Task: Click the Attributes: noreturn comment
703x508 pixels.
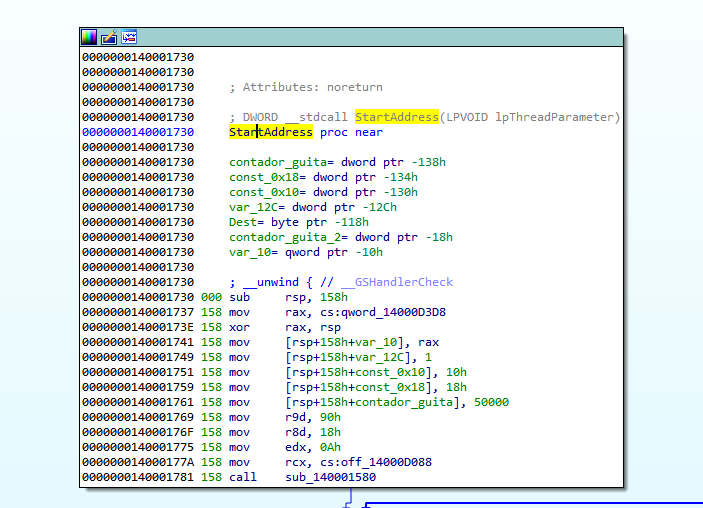Action: tap(312, 87)
